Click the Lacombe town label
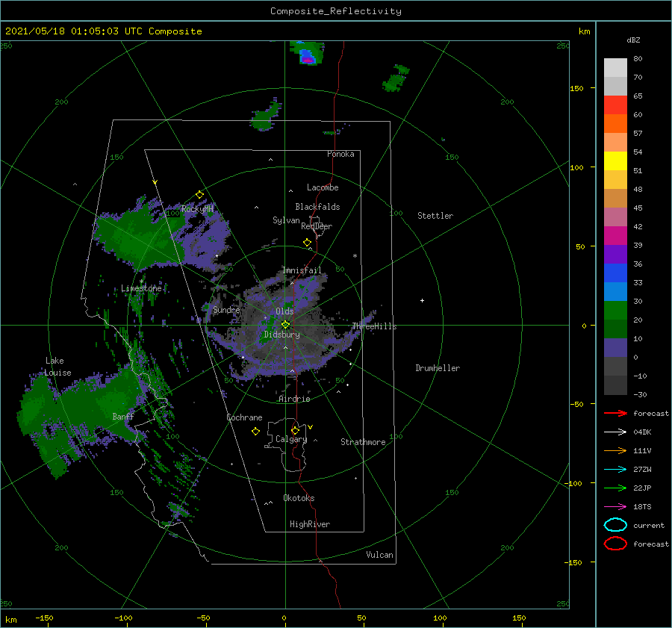 (323, 187)
